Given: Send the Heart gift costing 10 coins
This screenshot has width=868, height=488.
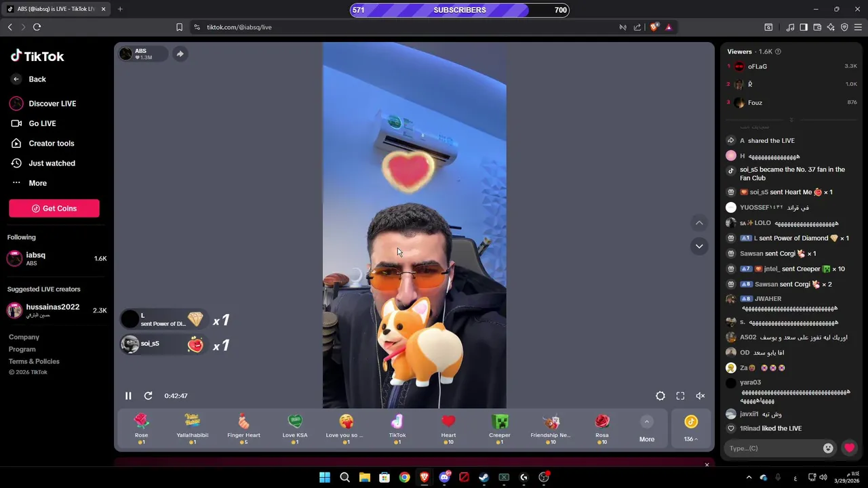Looking at the screenshot, I should coord(448,429).
